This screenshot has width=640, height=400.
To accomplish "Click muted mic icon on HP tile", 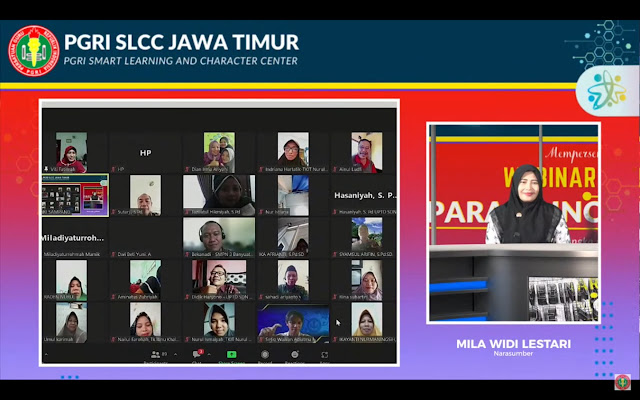I will coord(113,169).
